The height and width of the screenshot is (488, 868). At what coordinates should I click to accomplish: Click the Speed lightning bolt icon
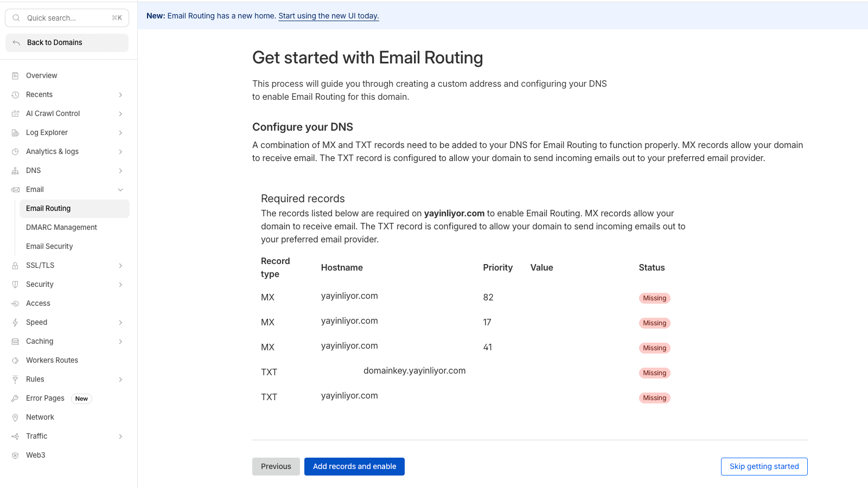pos(15,323)
